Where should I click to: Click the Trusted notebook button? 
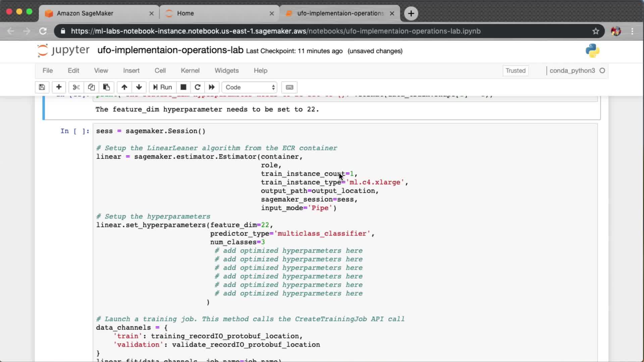pos(515,70)
